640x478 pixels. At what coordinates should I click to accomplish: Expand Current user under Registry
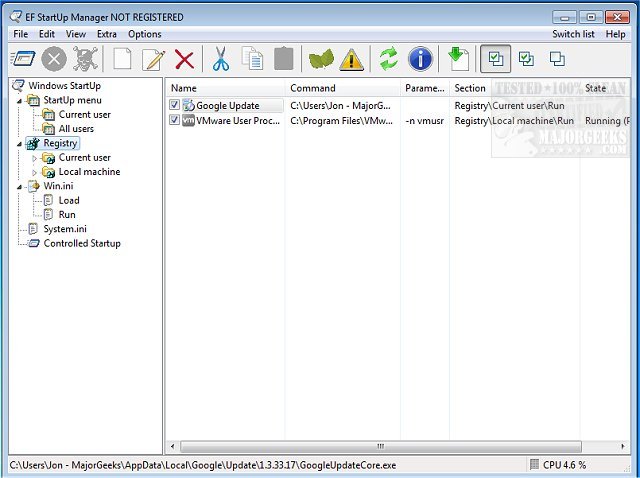[x=35, y=158]
